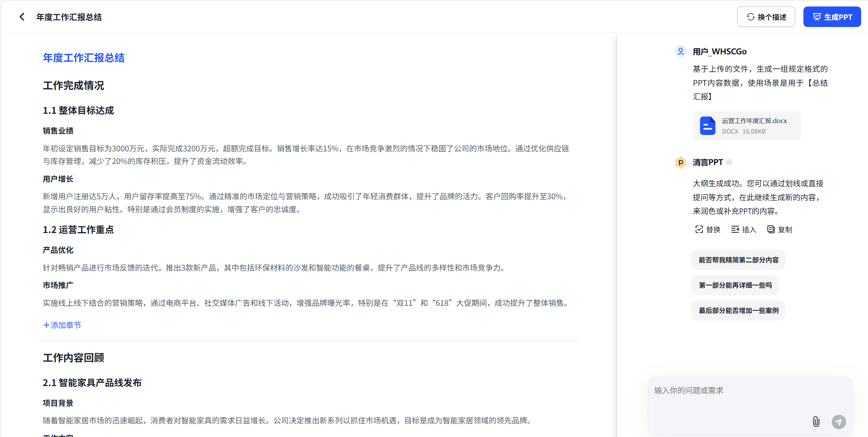This screenshot has height=437, width=868.
Task: Select suggestion 能否帮我精简第二部分内容
Action: pos(738,260)
